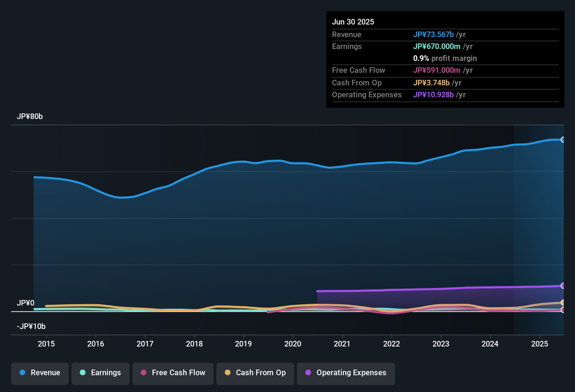Click the orange Cash From Op legend dot
The height and width of the screenshot is (392, 575).
coord(228,373)
